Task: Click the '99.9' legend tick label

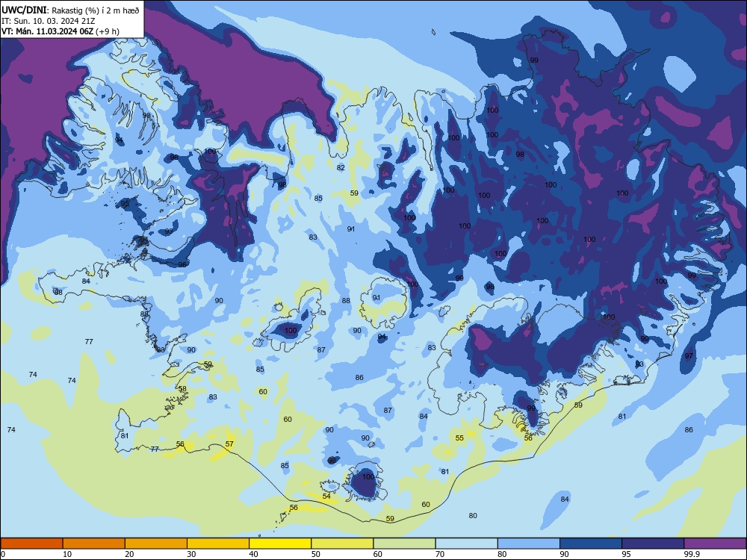Action: pos(692,554)
